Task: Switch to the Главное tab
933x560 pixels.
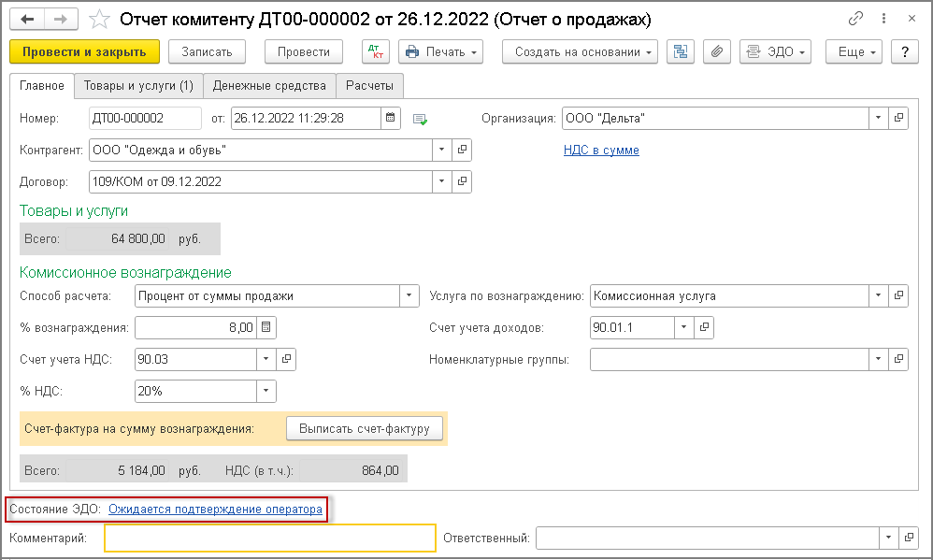Action: (x=42, y=86)
